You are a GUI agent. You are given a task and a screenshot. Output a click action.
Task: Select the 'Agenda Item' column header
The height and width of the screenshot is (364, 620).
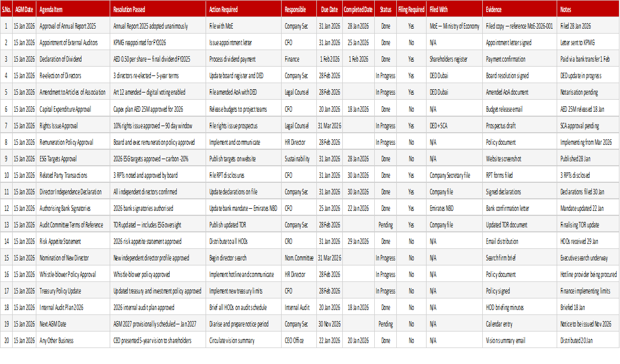click(73, 9)
